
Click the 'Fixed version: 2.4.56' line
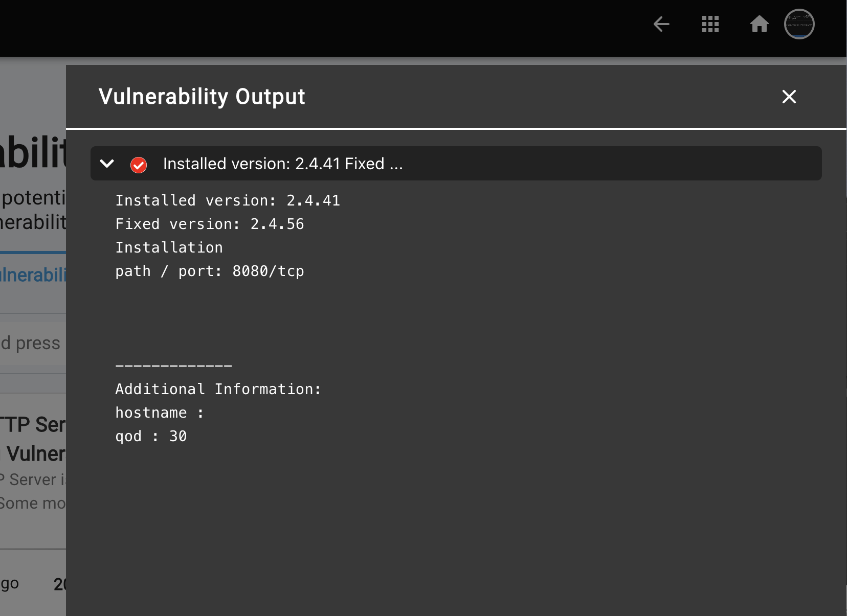[x=210, y=224]
